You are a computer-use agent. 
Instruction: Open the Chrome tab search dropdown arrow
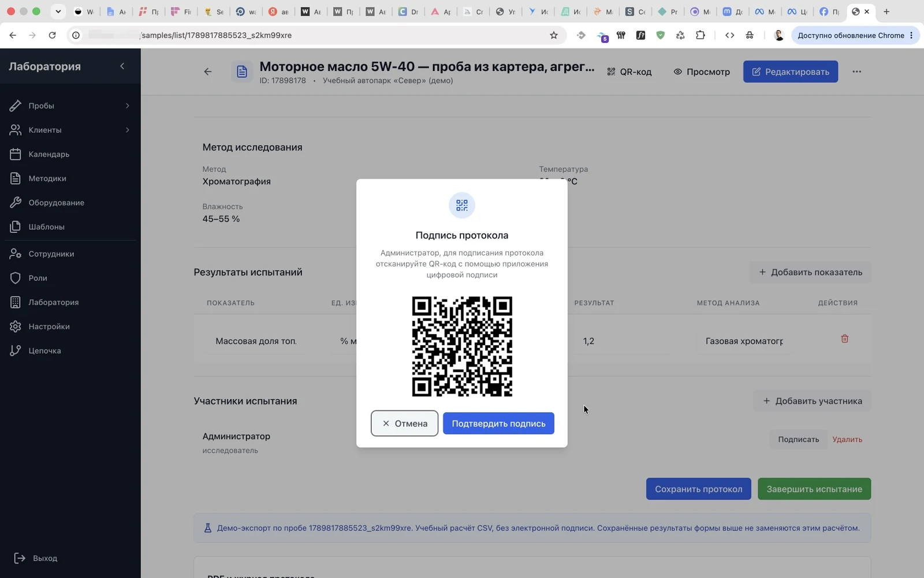click(x=58, y=12)
